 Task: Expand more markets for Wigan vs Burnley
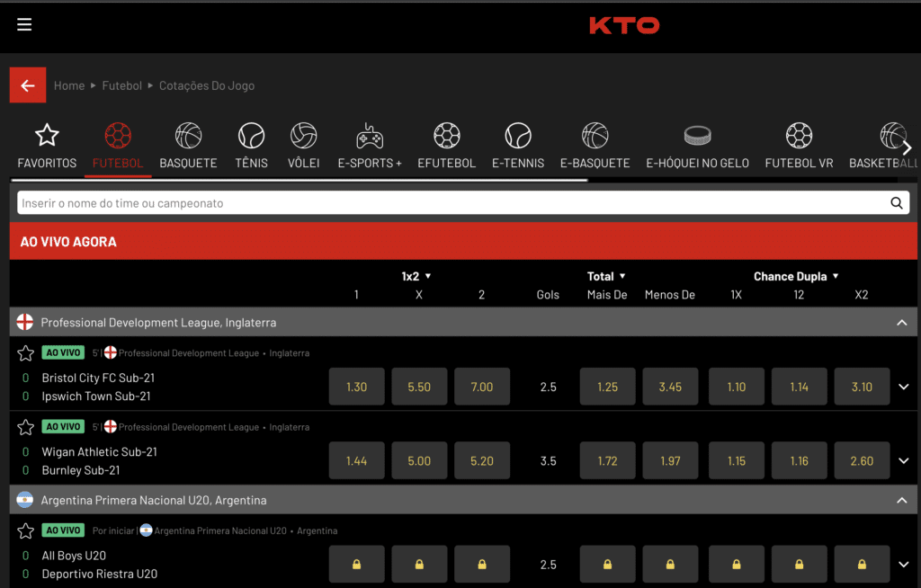point(904,461)
